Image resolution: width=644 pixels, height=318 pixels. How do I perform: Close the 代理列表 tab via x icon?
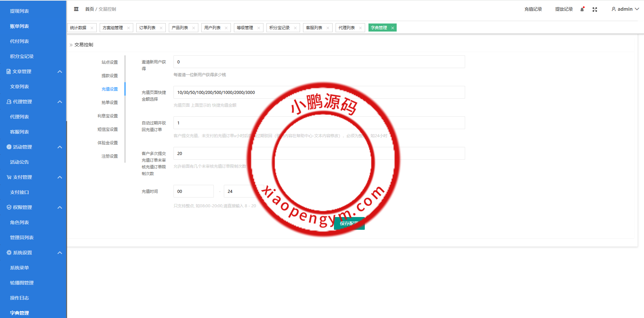tap(360, 28)
